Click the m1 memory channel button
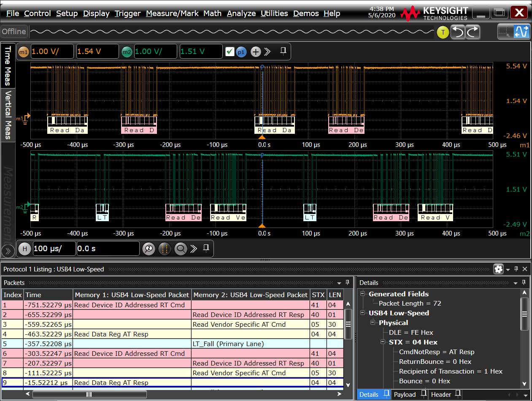Viewport: 532px width, 401px height. 24,51
